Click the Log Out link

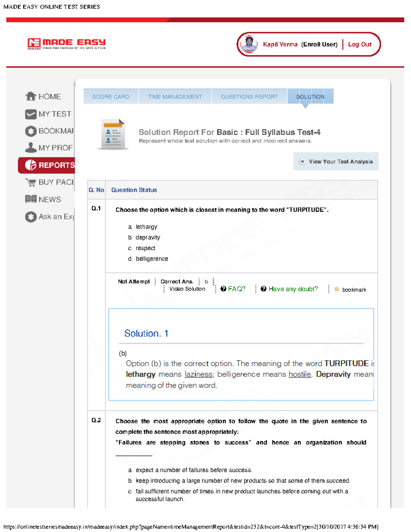tap(360, 44)
